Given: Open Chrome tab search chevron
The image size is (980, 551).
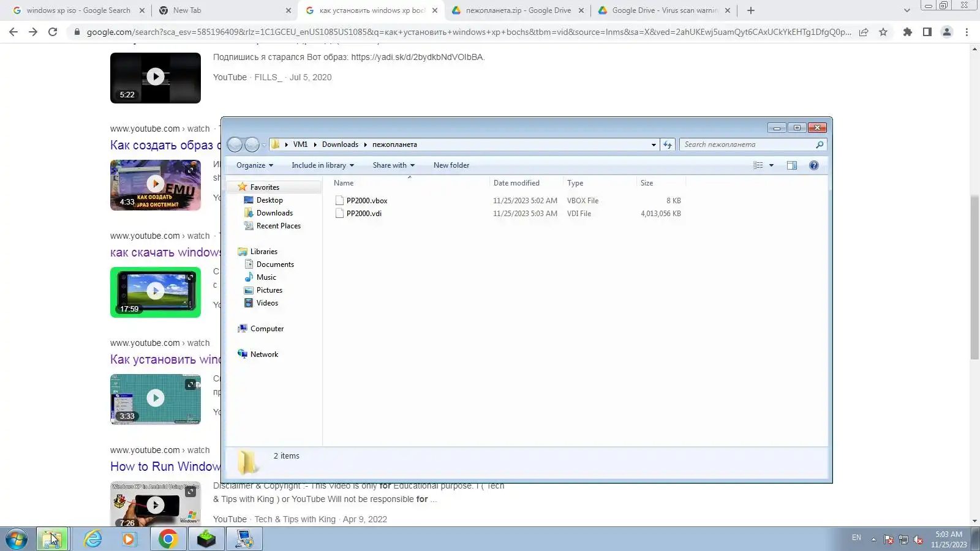Looking at the screenshot, I should click(907, 10).
